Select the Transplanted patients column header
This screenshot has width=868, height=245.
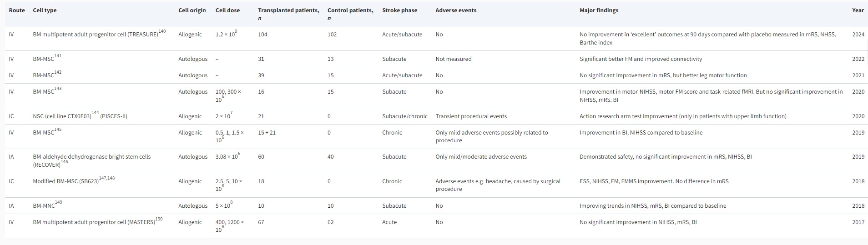[288, 10]
